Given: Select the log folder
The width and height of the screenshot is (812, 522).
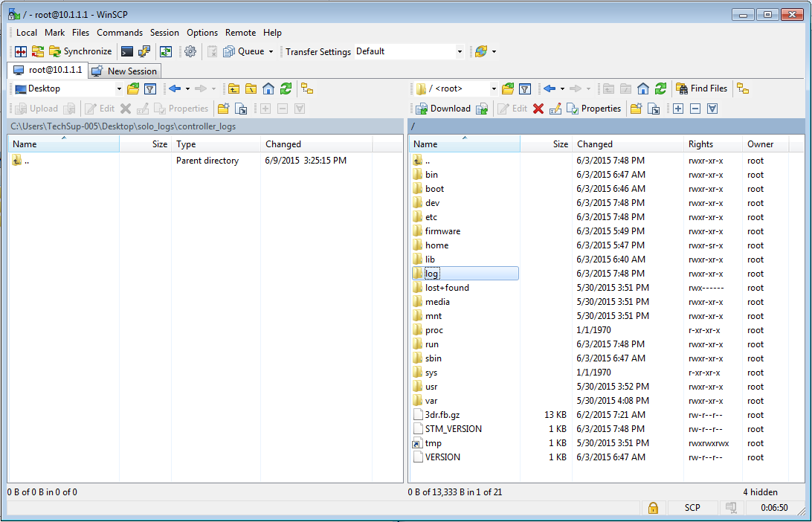Looking at the screenshot, I should click(432, 274).
